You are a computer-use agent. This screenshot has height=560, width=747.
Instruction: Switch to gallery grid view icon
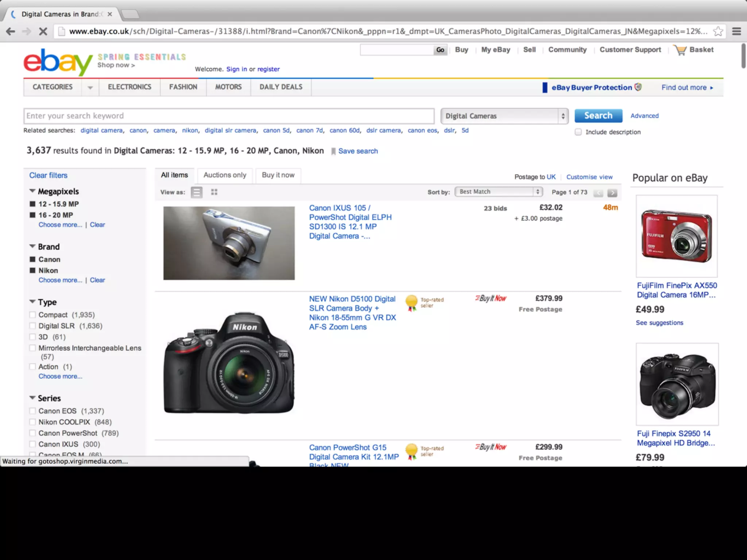(214, 192)
